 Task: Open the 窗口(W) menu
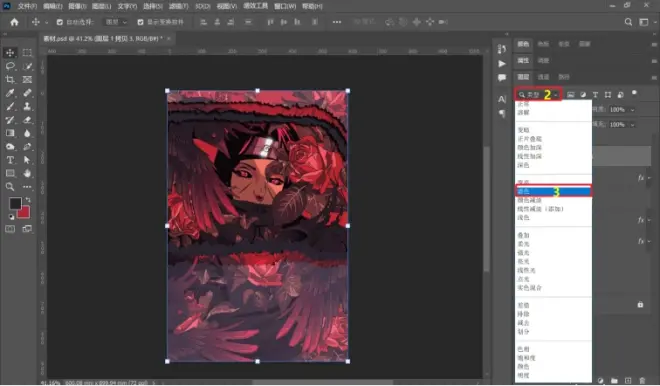pyautogui.click(x=285, y=6)
